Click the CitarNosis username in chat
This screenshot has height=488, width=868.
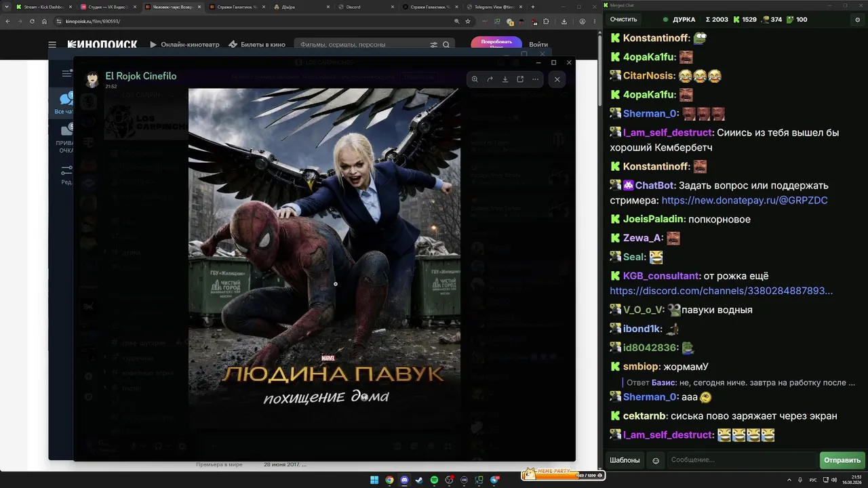(x=649, y=76)
